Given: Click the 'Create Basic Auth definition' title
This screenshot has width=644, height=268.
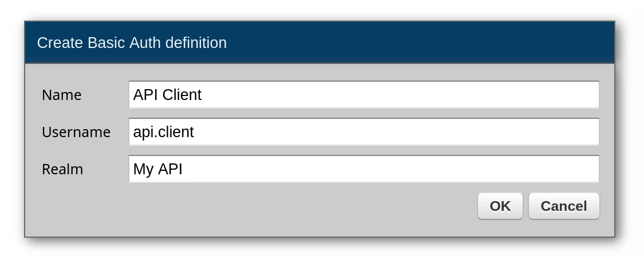Looking at the screenshot, I should point(132,43).
